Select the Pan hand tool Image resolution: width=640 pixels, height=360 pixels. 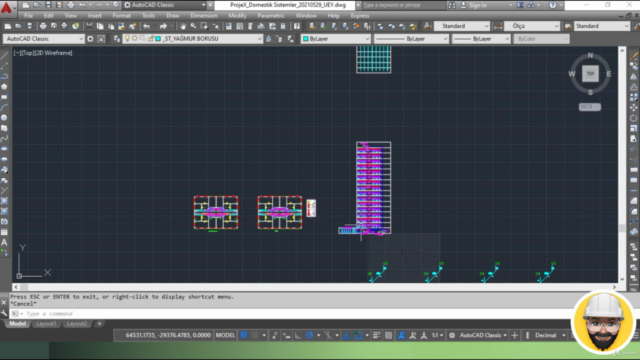tap(182, 26)
